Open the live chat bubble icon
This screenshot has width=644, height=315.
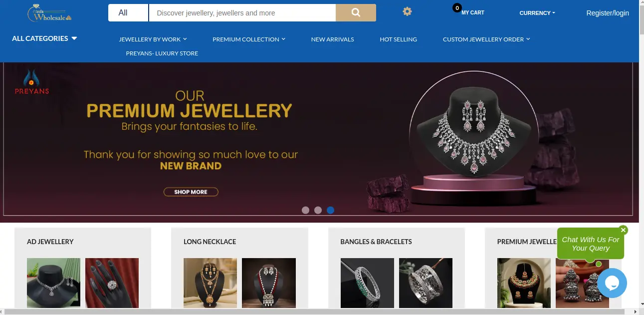tap(612, 283)
